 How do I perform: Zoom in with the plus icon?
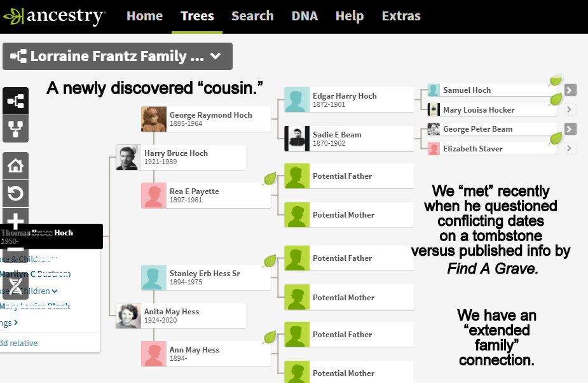[x=15, y=218]
